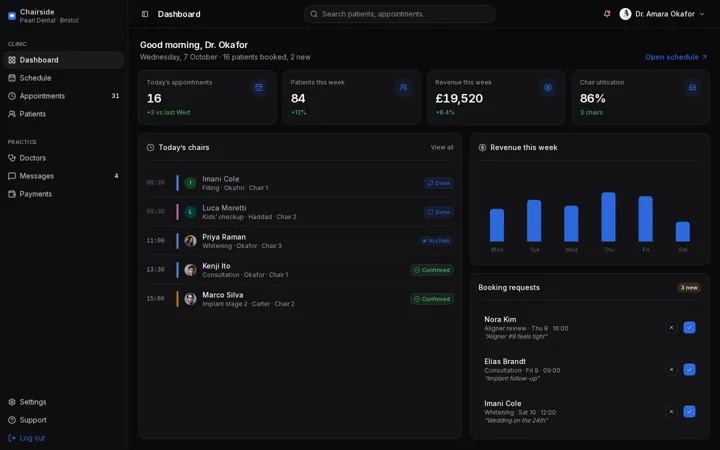720x450 pixels.
Task: Toggle the sidebar panel icon
Action: (x=145, y=14)
